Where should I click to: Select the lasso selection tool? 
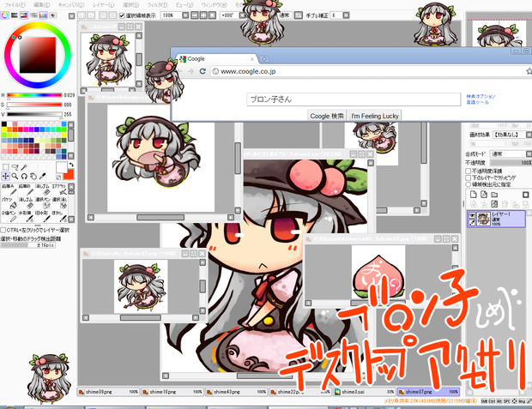pyautogui.click(x=15, y=167)
